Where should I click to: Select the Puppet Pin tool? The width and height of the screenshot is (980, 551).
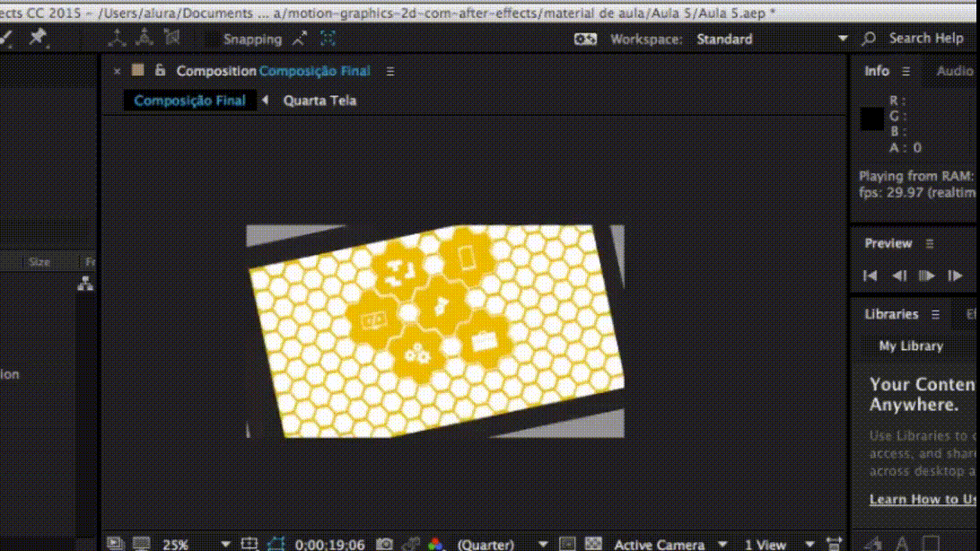(x=37, y=38)
